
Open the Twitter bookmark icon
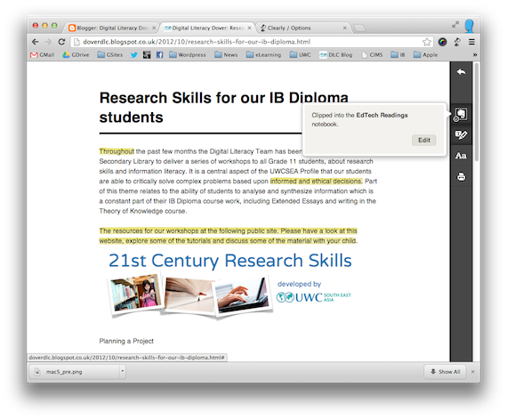(133, 55)
